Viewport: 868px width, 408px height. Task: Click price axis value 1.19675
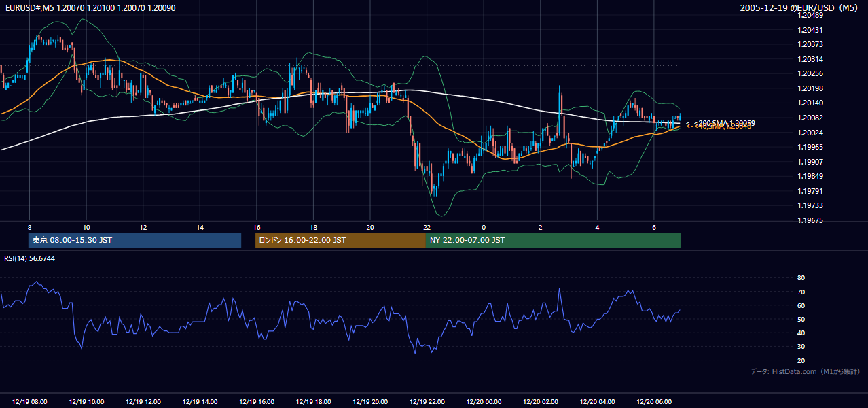pos(810,220)
